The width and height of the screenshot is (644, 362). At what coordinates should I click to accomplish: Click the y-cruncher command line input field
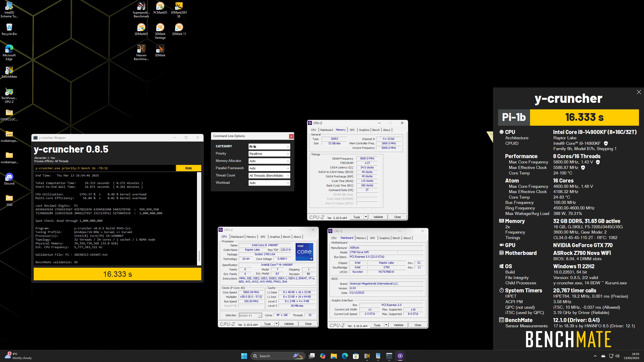tap(104, 168)
